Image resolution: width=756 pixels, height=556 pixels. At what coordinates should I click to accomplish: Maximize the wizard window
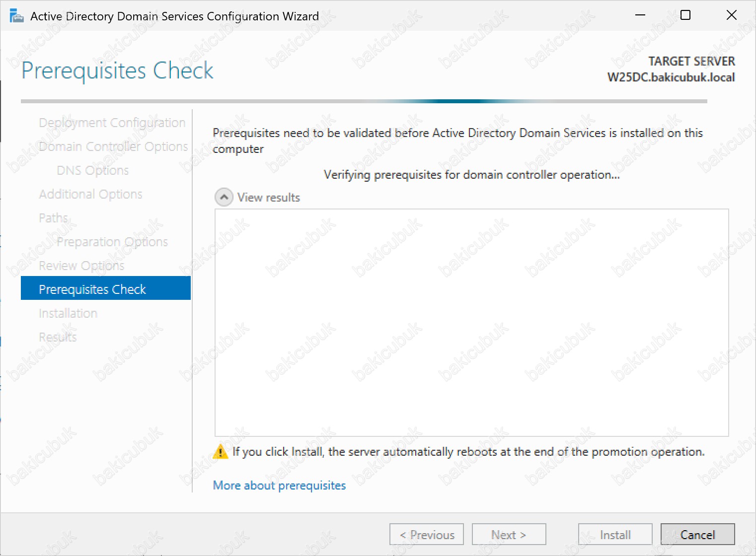coord(685,15)
